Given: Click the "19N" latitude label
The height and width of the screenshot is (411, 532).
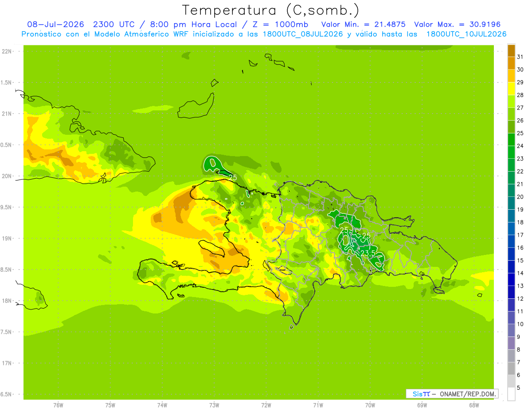Looking at the screenshot, I should click(7, 239).
